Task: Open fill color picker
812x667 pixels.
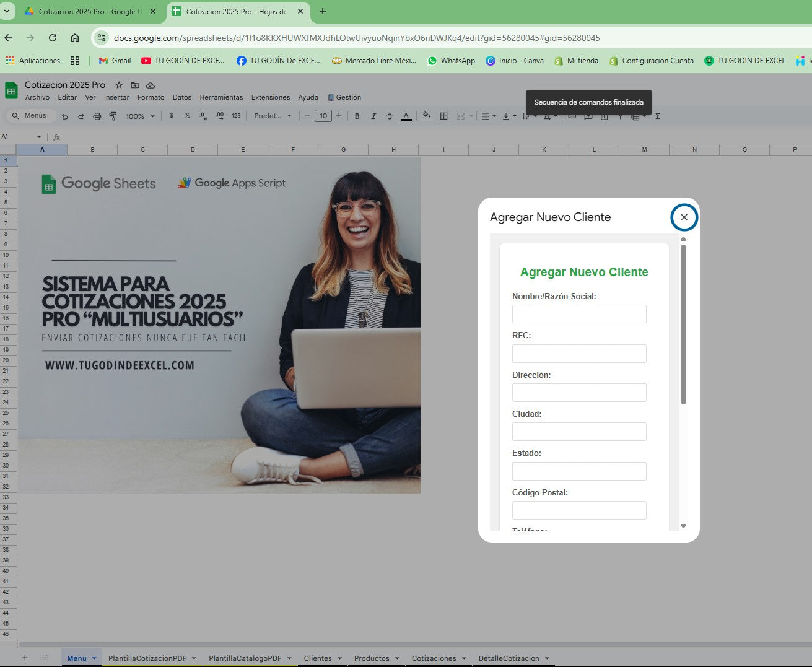Action: click(427, 115)
